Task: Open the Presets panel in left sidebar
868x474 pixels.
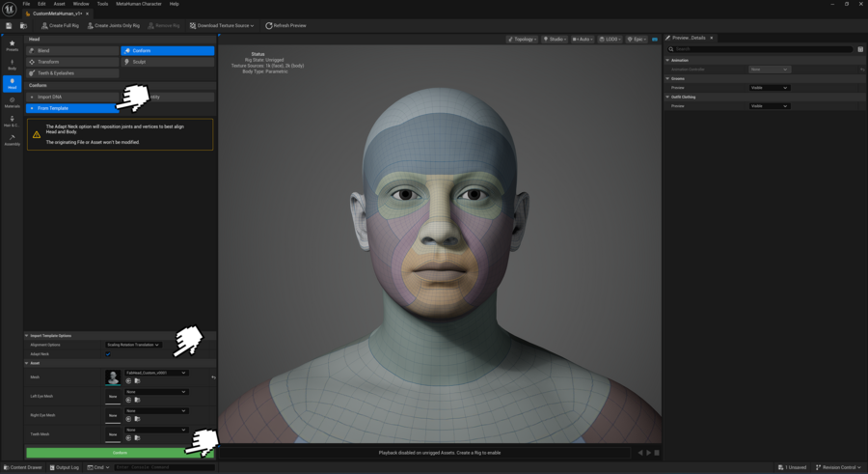Action: point(12,44)
